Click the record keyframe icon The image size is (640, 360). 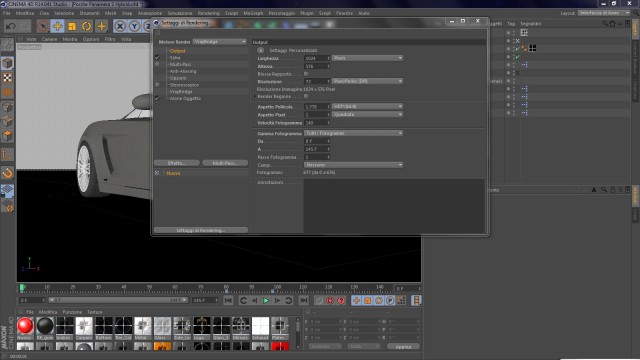[330, 300]
